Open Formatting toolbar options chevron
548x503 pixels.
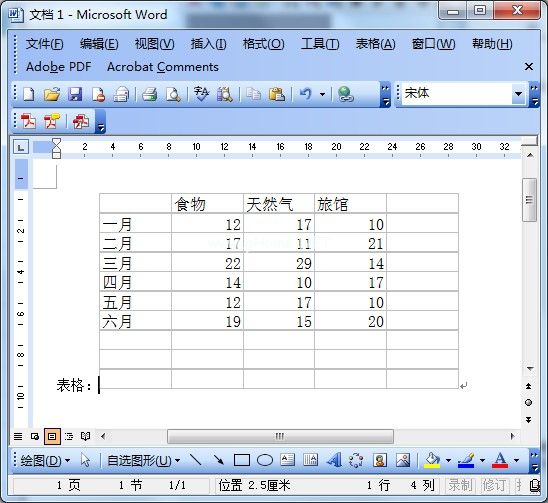[x=534, y=95]
